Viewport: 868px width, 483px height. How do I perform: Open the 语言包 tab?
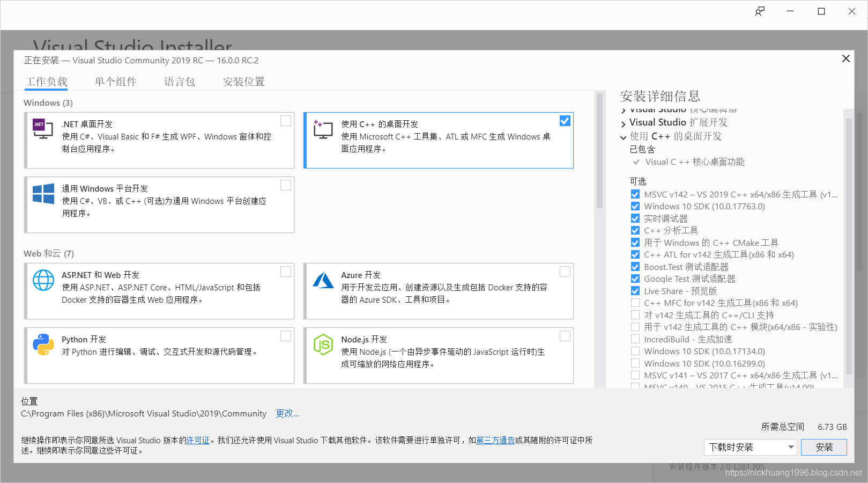point(180,81)
